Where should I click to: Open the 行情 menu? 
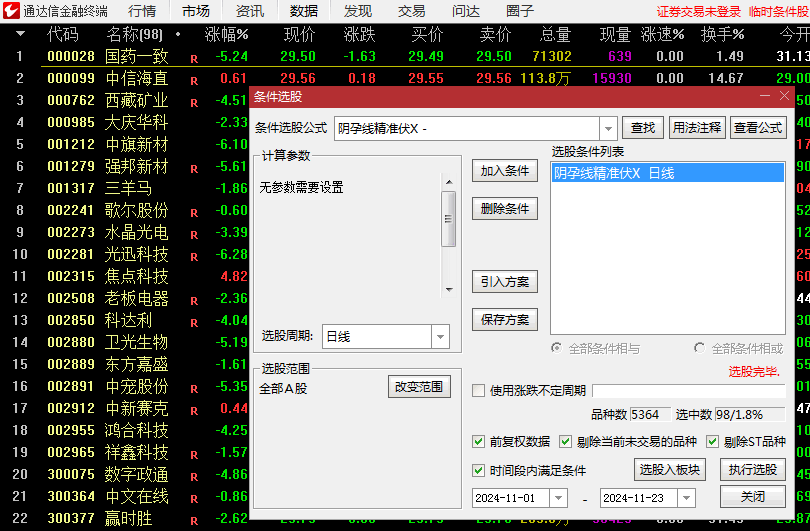(x=142, y=11)
